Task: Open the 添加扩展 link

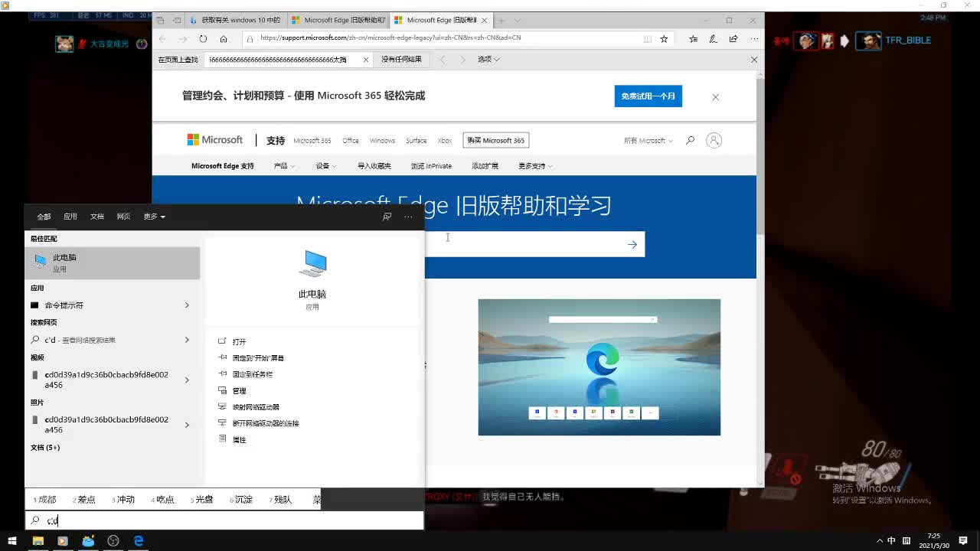Action: coord(485,166)
